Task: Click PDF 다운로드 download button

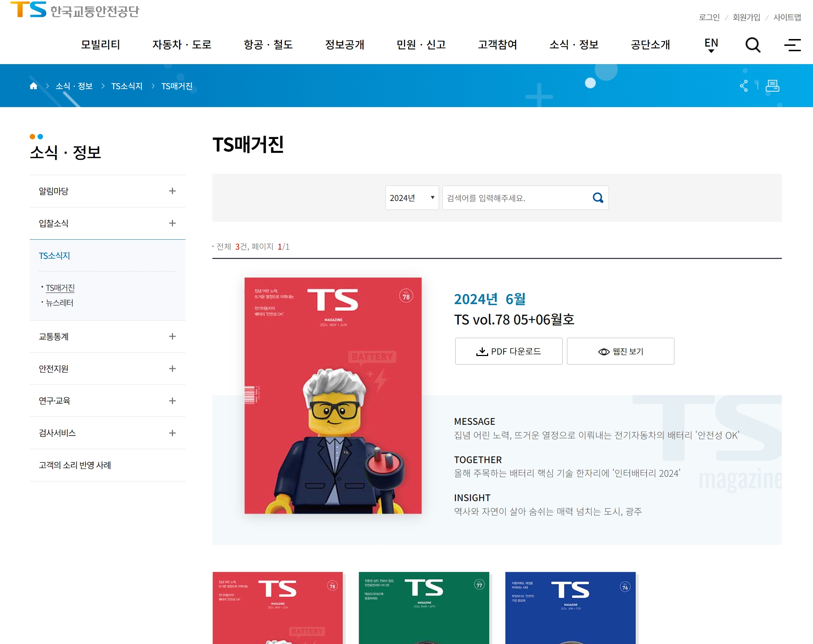Action: click(x=509, y=351)
